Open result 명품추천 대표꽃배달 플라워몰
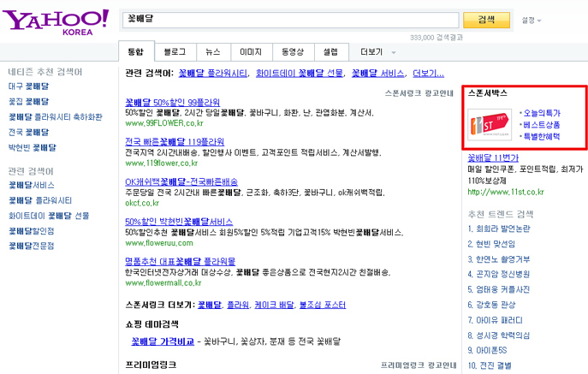This screenshot has height=374, width=588. click(180, 262)
